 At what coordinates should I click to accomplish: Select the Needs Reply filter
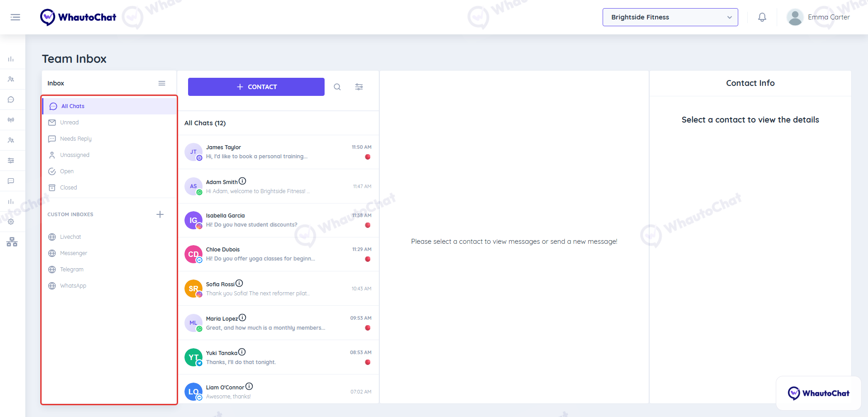109,139
